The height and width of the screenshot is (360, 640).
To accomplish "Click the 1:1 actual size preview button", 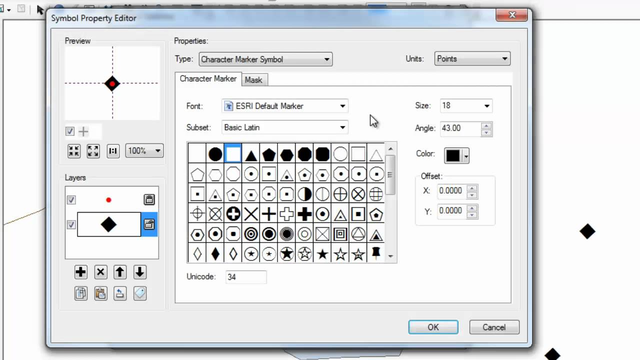I will click(113, 151).
